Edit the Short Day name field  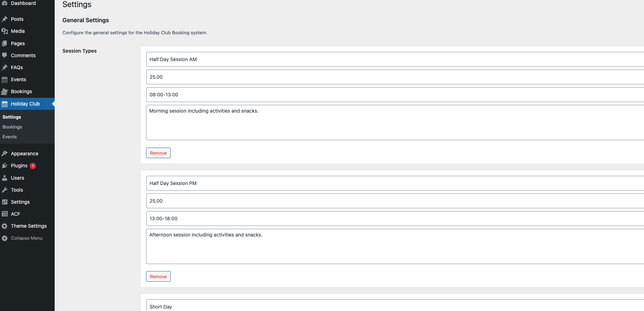(x=395, y=306)
